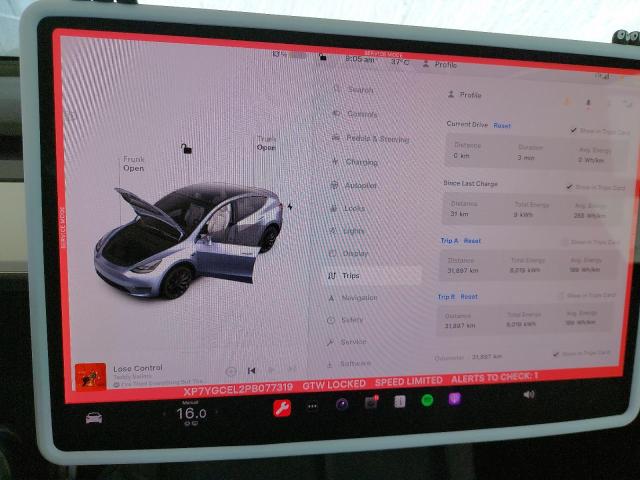Viewport: 640px width, 480px height.
Task: Open the purple app icon beside Spotify
Action: click(455, 399)
